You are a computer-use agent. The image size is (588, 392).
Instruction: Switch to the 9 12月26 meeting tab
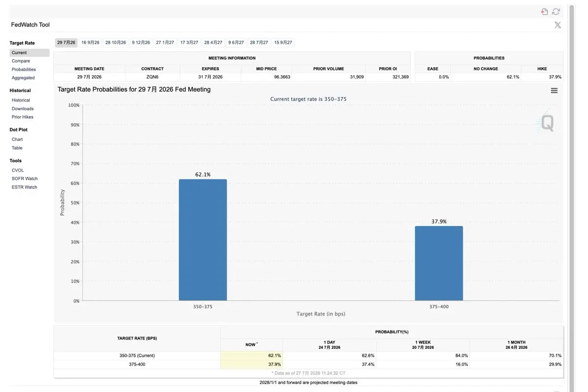141,43
